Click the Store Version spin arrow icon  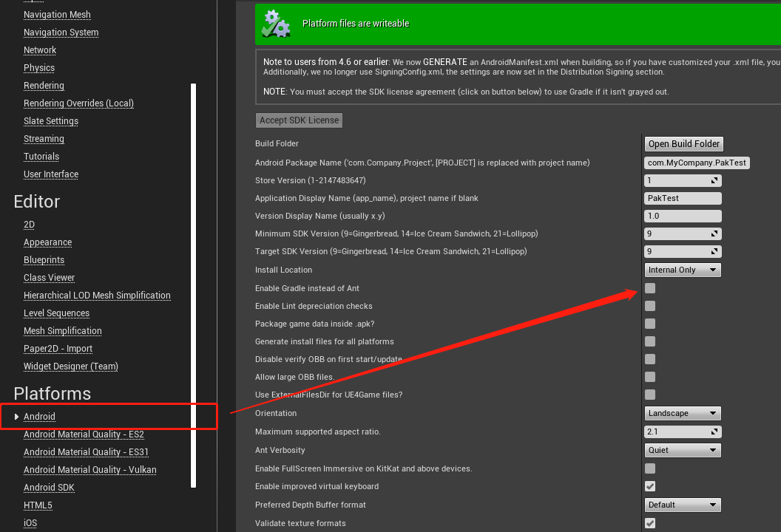pos(714,180)
